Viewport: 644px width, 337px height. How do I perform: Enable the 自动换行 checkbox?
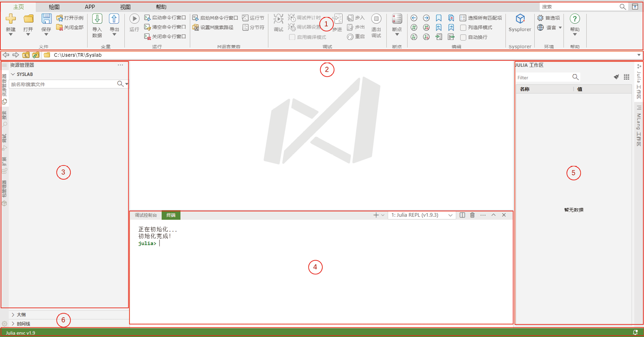tap(463, 37)
